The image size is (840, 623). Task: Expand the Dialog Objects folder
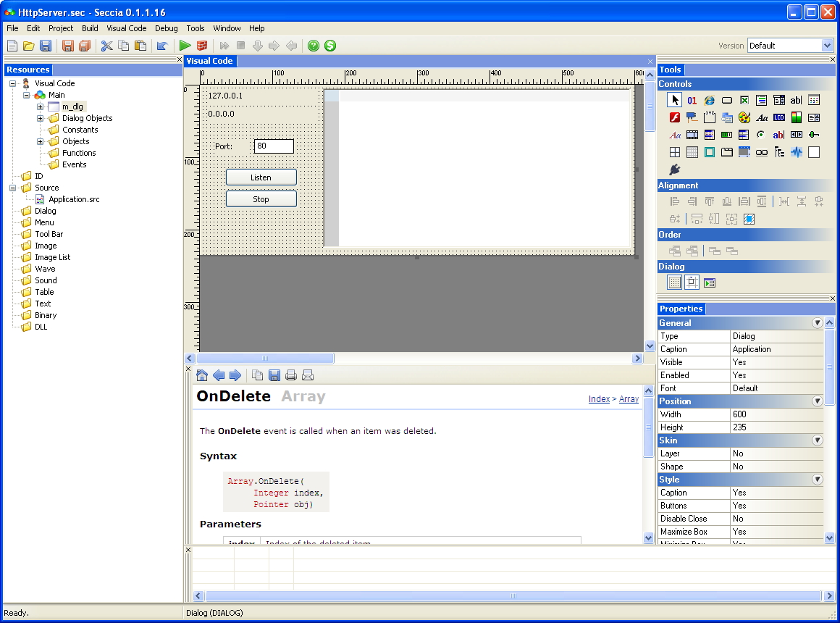pyautogui.click(x=40, y=119)
